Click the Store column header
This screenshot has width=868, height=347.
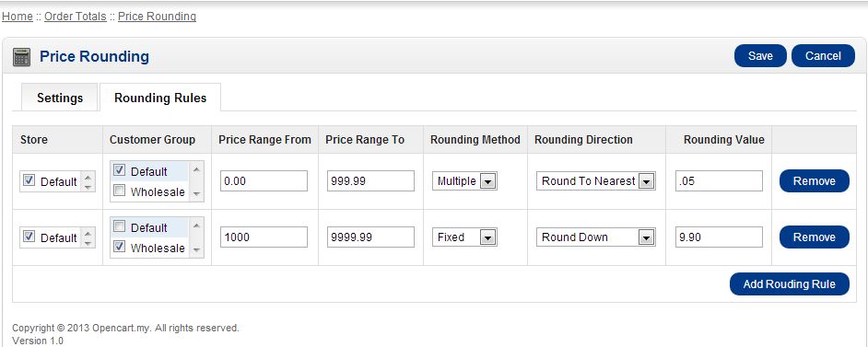[34, 140]
